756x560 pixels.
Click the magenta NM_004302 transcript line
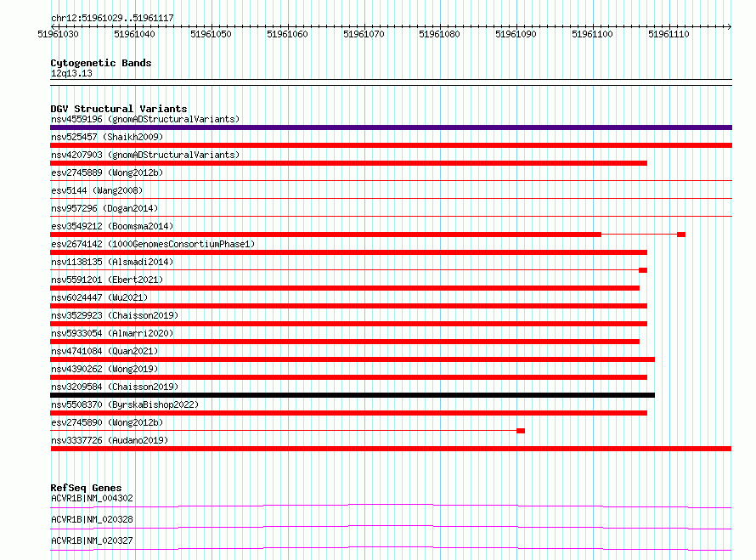(391, 506)
